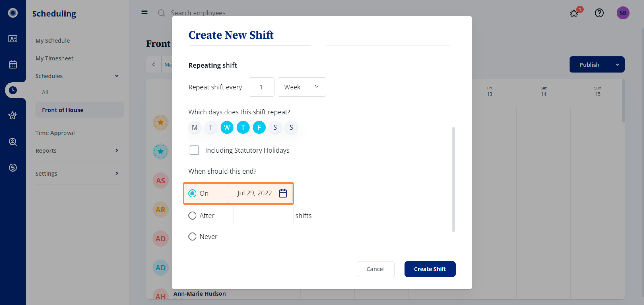Go to Time Approval
This screenshot has width=644, height=305.
(x=55, y=133)
